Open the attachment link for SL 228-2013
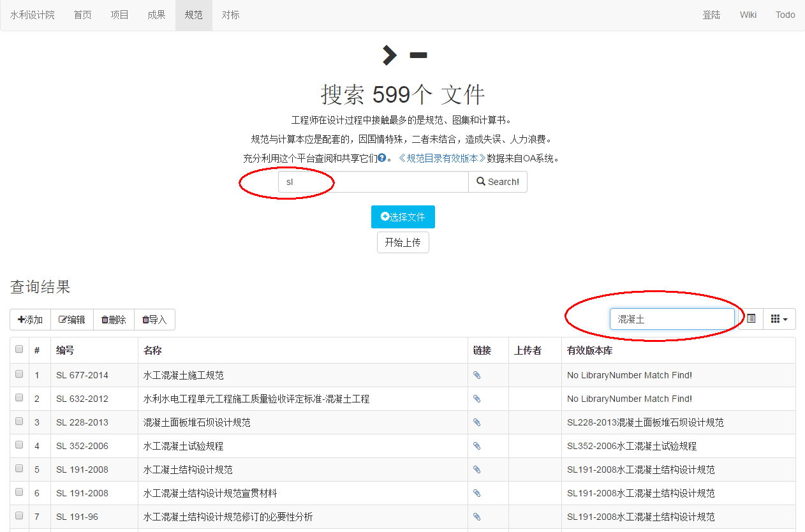This screenshot has width=805, height=532. point(476,422)
